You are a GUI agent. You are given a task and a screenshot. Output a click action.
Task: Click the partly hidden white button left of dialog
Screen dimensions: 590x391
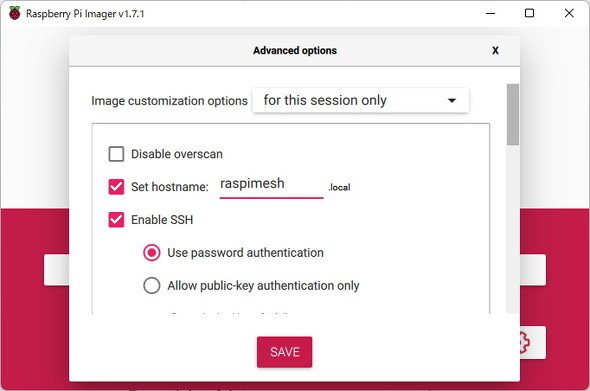tap(56, 270)
